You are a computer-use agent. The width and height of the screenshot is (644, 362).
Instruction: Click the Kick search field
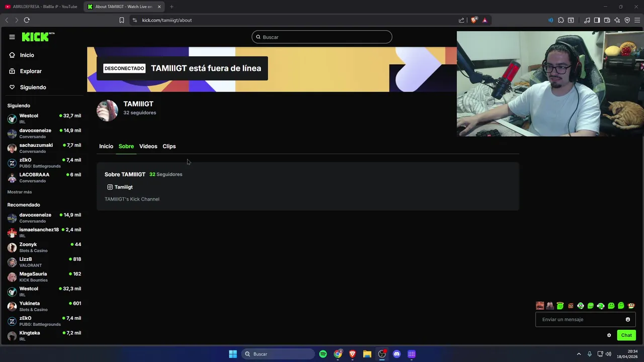(x=322, y=37)
